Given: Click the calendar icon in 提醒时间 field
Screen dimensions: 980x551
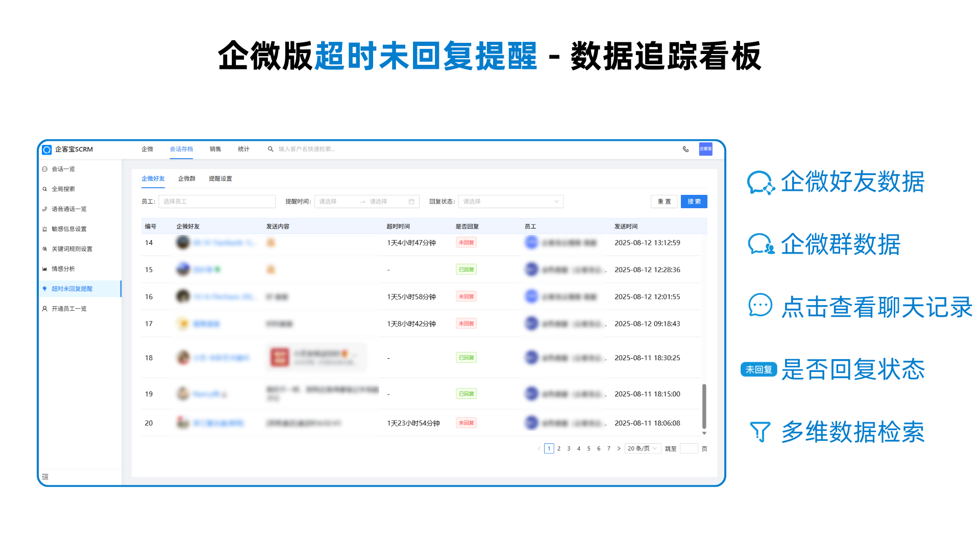Looking at the screenshot, I should [411, 202].
